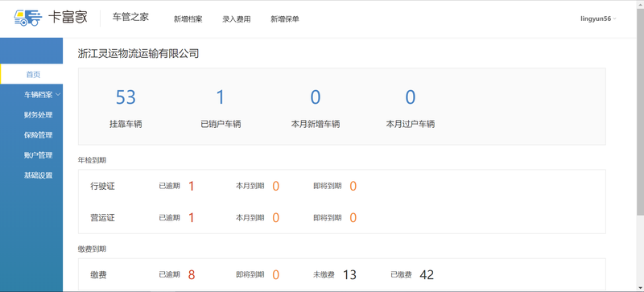Viewport: 644px width, 292px height.
Task: Click the 53 挂靠车辆 count
Action: tap(126, 97)
